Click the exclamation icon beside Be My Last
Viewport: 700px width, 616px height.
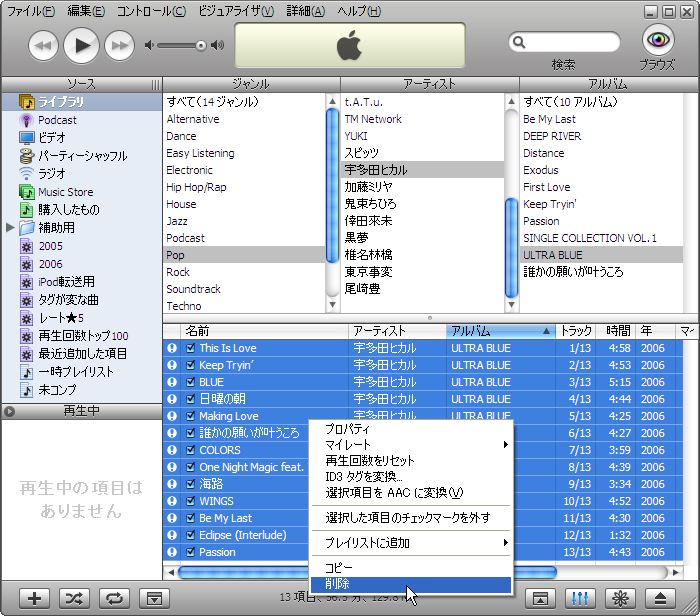tap(172, 518)
